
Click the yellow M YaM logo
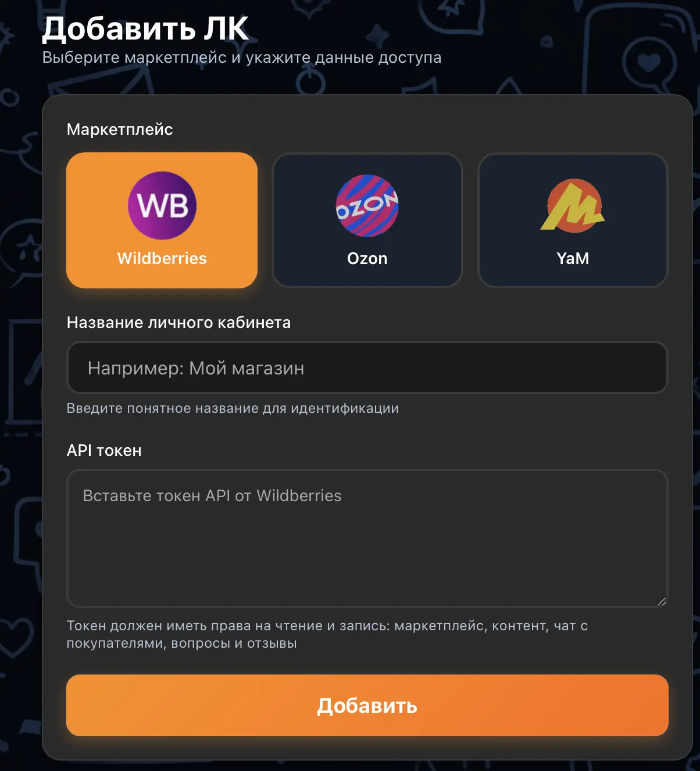[573, 206]
